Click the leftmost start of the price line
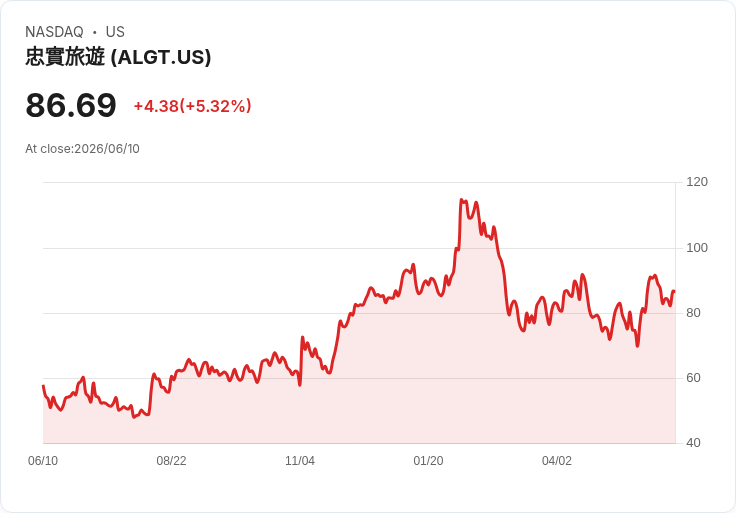 pos(43,386)
